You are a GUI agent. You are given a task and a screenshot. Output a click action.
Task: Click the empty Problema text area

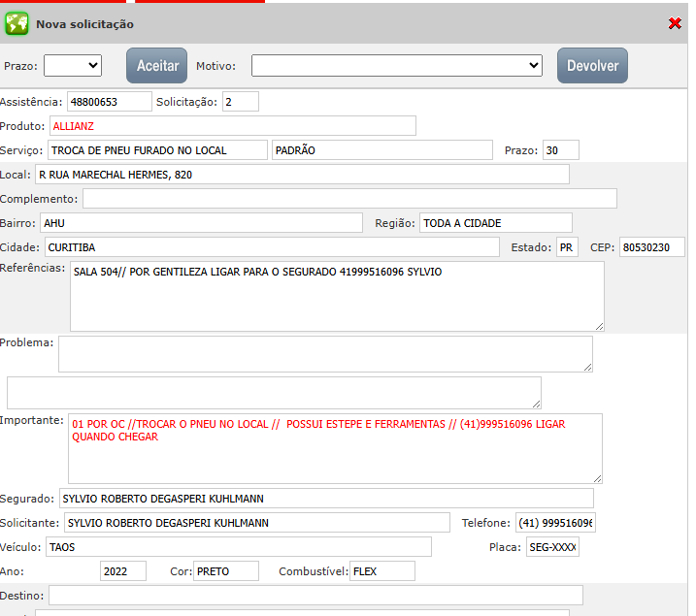click(x=325, y=354)
